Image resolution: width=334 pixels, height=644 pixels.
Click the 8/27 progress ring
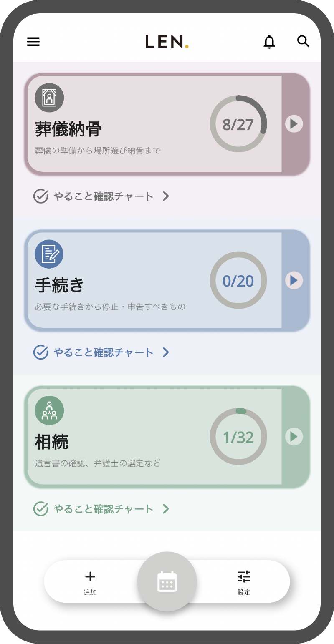coord(238,124)
